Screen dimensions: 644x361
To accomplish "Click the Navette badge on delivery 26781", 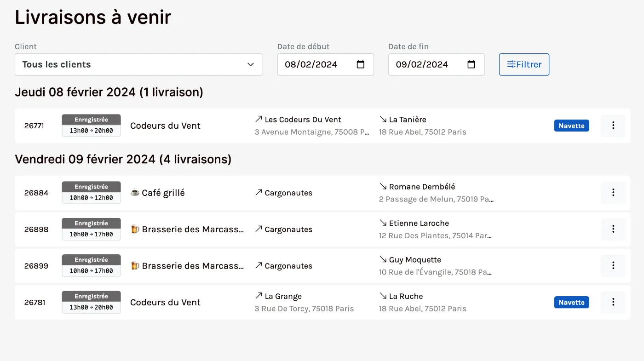I will [571, 302].
